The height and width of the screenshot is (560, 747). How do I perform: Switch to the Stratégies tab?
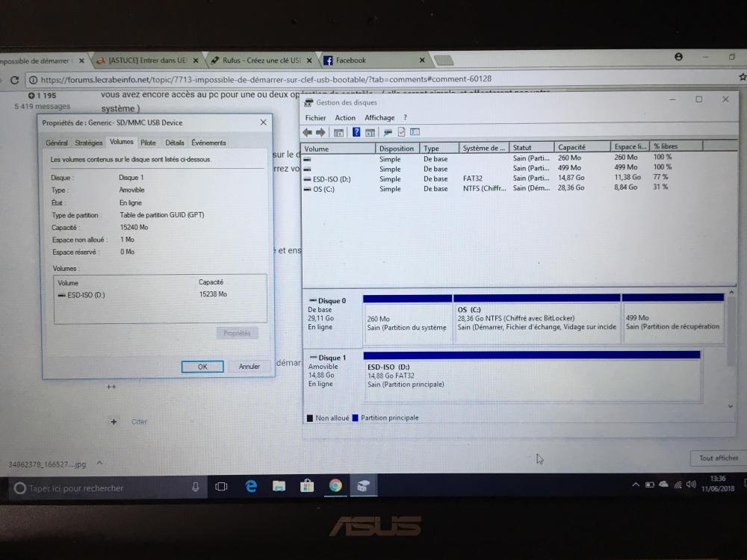(89, 143)
